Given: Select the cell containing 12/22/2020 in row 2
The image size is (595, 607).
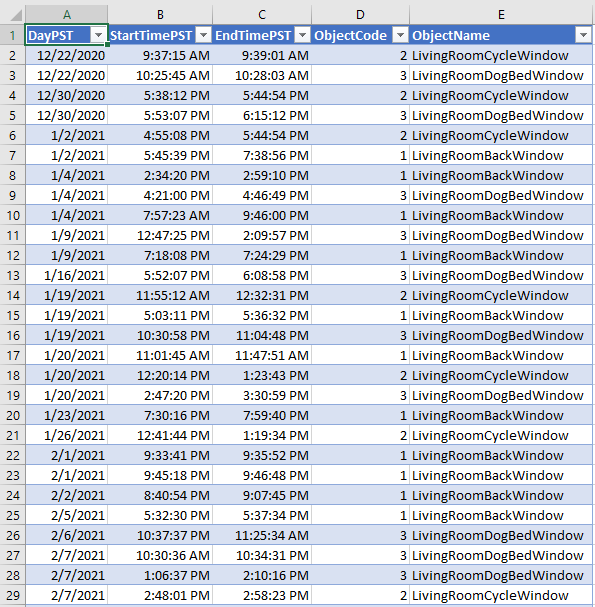Looking at the screenshot, I should click(x=67, y=55).
